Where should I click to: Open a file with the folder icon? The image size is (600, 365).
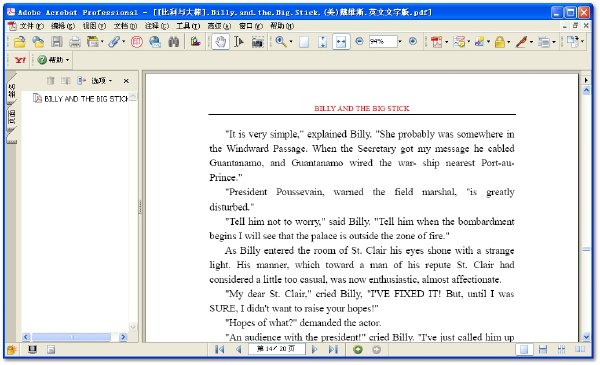pos(20,42)
